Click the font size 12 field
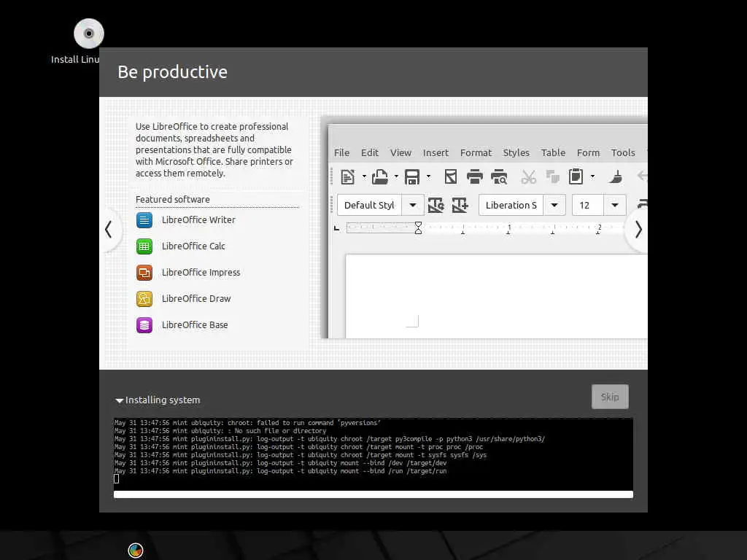This screenshot has height=560, width=747. coord(588,205)
